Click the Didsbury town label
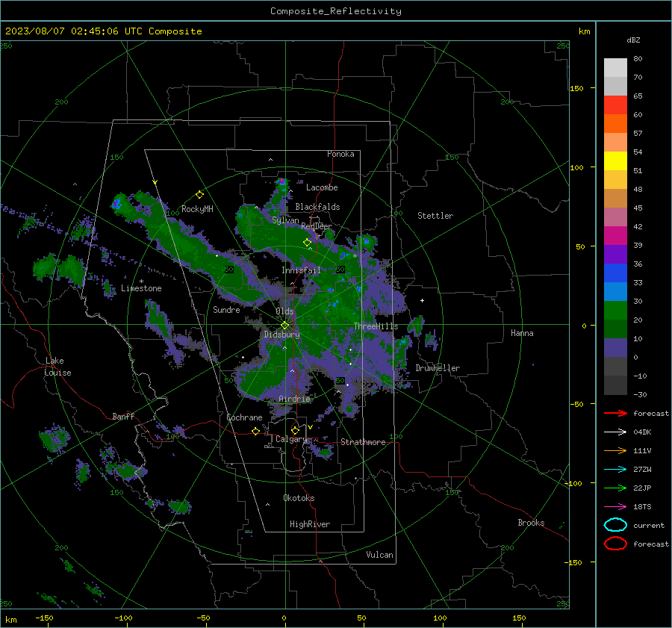Screen dimensions: 672x628 click(x=281, y=335)
